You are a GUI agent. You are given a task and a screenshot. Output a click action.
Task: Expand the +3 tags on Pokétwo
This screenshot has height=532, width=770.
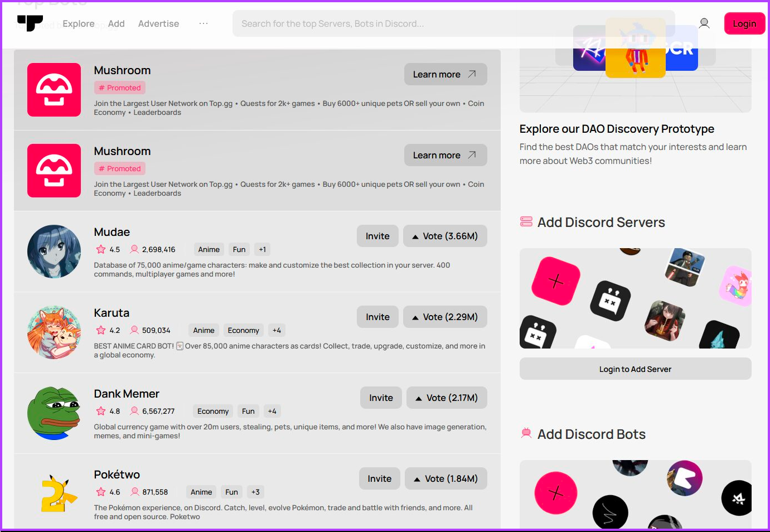(x=255, y=492)
